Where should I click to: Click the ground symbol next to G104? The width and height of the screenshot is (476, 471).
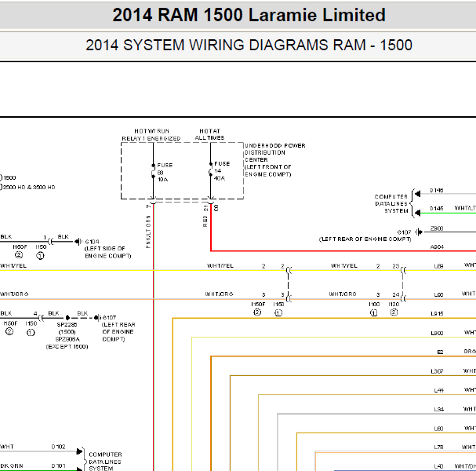pos(78,242)
